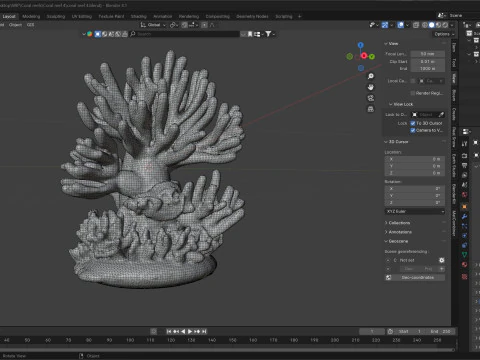The image size is (480, 360).
Task: Click the funnel filter icon
Action: click(x=268, y=34)
